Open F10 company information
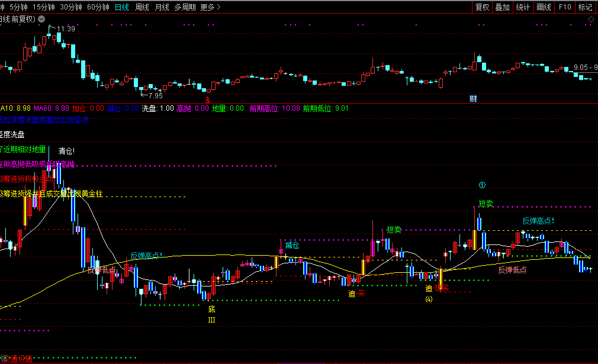The width and height of the screenshot is (598, 364). [565, 7]
